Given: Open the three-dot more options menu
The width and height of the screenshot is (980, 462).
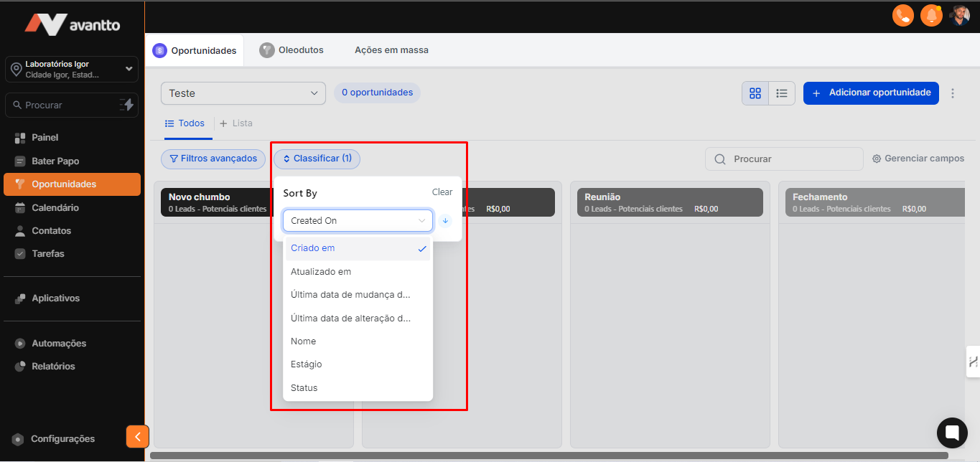Looking at the screenshot, I should tap(953, 93).
